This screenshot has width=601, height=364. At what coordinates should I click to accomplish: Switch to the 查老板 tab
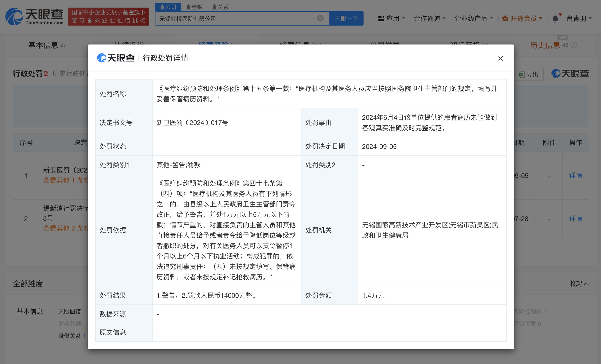(194, 7)
